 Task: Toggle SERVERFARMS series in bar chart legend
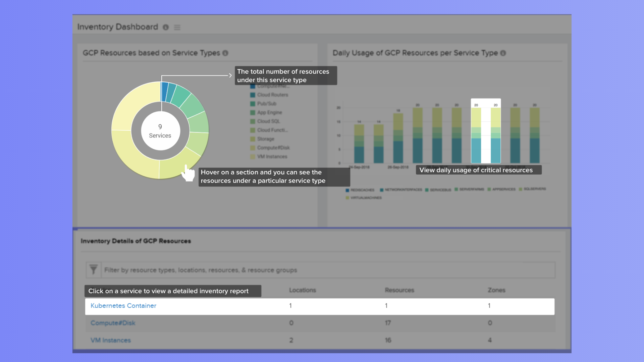[x=469, y=189]
